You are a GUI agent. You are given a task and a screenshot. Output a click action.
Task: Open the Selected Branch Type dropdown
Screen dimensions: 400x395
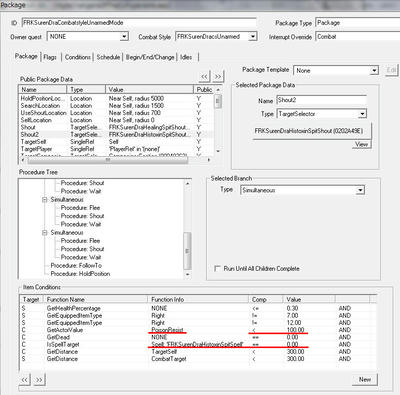pyautogui.click(x=360, y=190)
